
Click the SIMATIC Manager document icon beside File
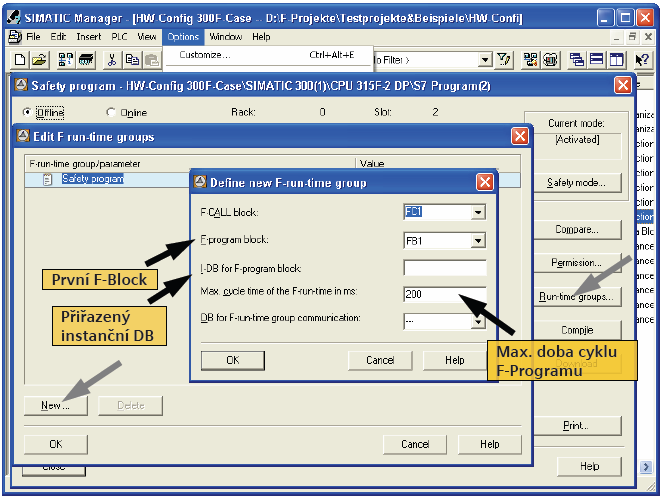click(15, 37)
